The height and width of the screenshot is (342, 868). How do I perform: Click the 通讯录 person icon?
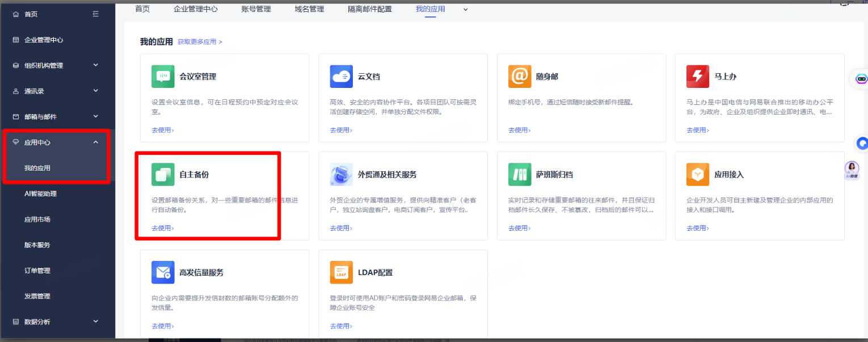coord(15,91)
